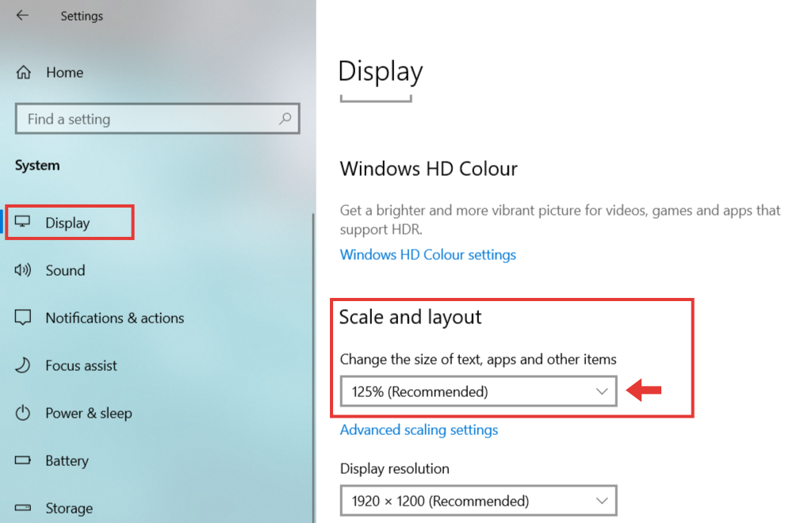The height and width of the screenshot is (523, 812).
Task: Open Windows HD Colour settings link
Action: tap(427, 254)
